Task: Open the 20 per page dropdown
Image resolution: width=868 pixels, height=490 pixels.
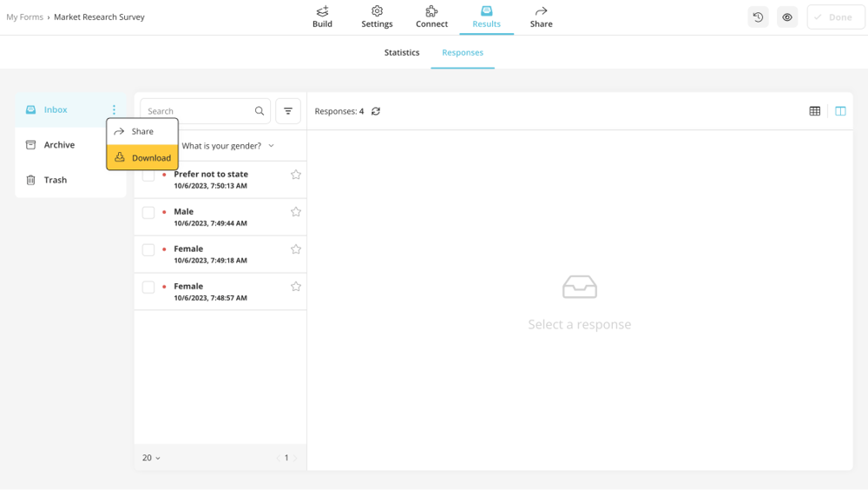Action: 151,458
